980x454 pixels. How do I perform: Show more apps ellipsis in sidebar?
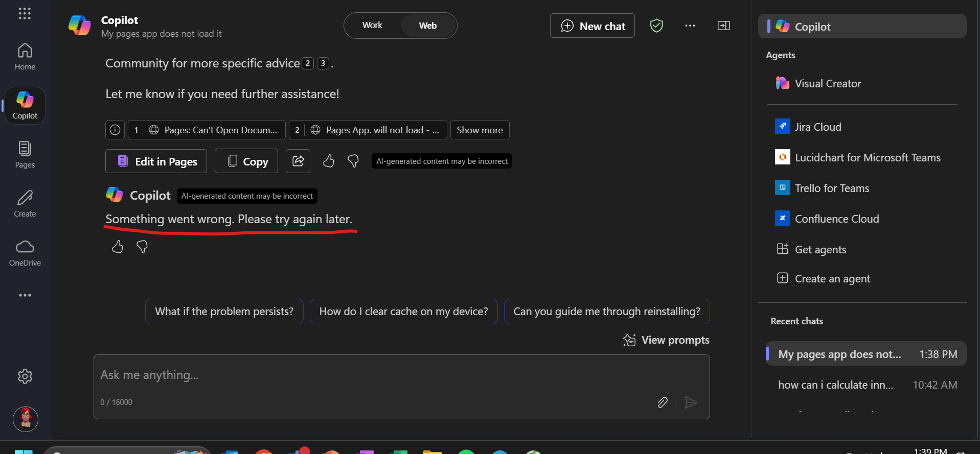click(25, 295)
